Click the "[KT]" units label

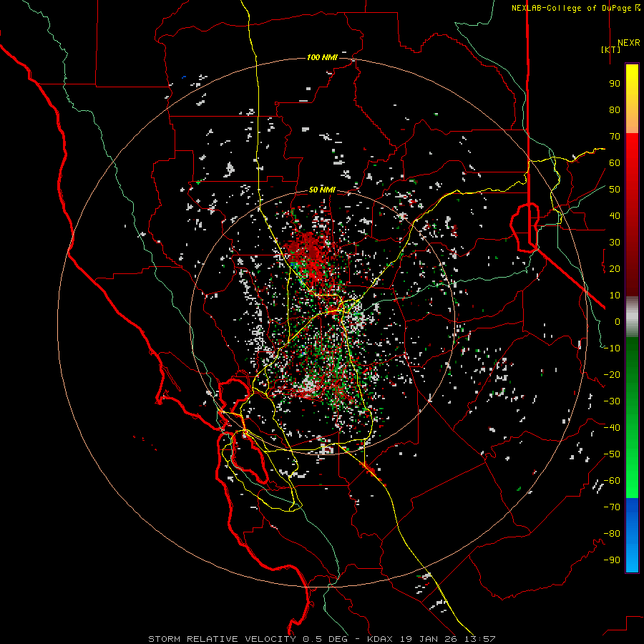pos(610,49)
